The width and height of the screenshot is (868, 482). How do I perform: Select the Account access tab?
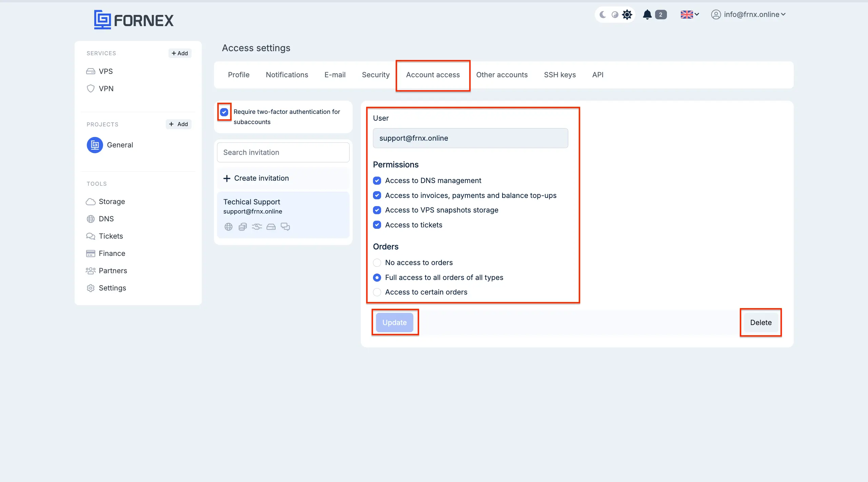(x=433, y=75)
